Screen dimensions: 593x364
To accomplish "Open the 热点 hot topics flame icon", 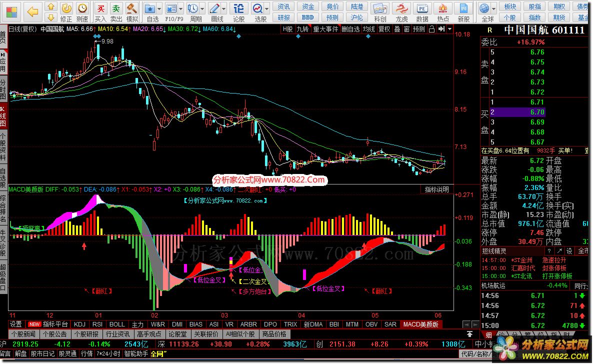I will 443,12.
